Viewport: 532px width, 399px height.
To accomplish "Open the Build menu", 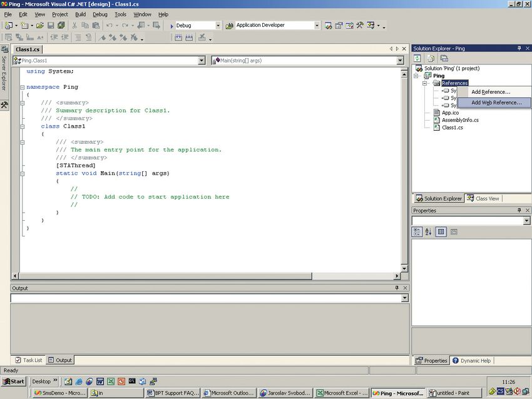I will click(80, 14).
